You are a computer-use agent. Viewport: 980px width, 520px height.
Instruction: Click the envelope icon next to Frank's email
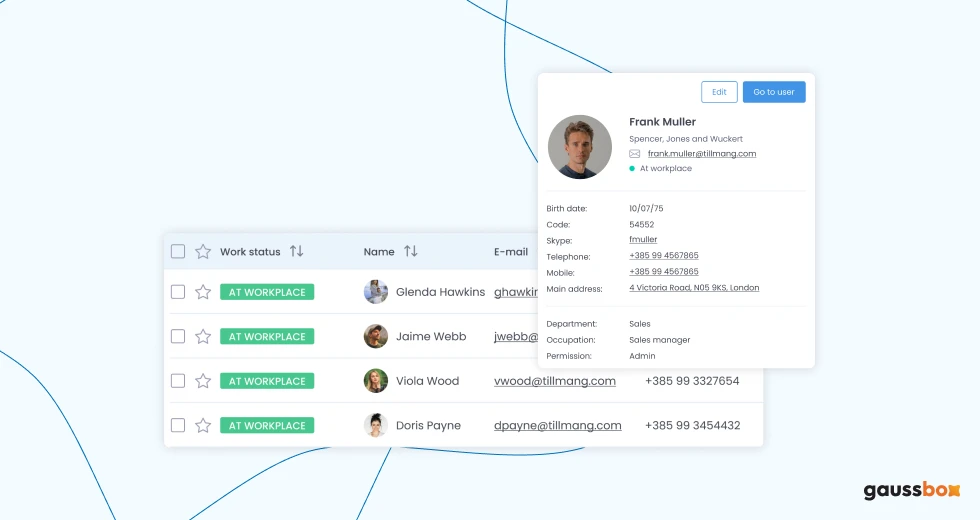[x=635, y=154]
